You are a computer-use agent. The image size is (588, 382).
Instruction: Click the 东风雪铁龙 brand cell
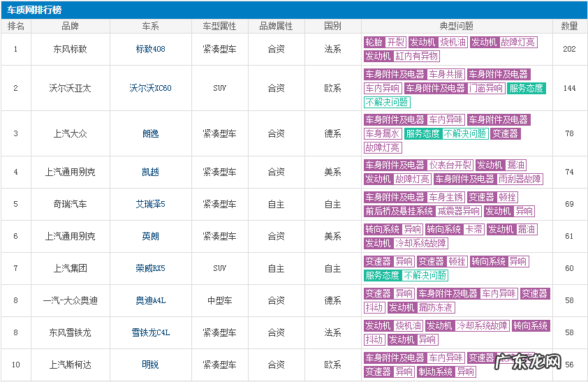[70, 333]
